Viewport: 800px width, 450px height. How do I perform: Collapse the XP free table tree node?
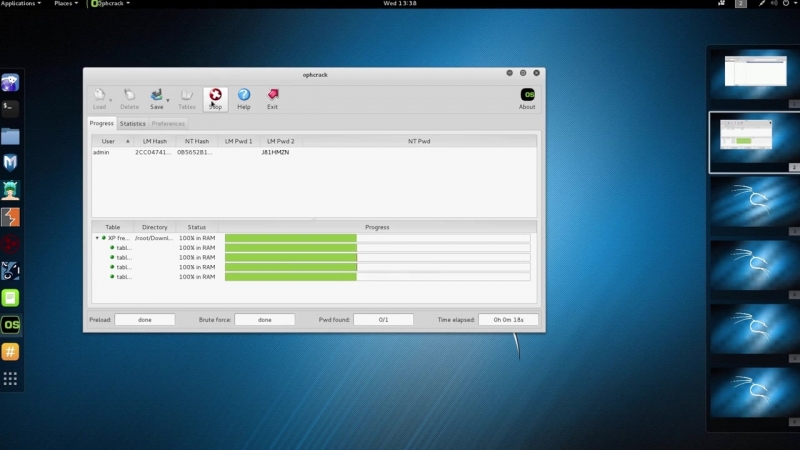(97, 238)
